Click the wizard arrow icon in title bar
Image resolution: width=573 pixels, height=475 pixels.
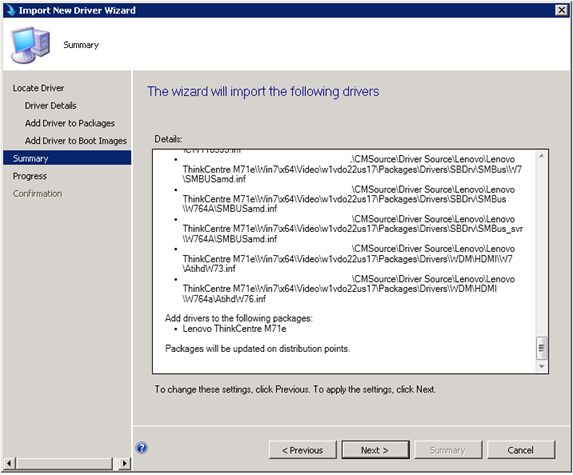pos(11,10)
